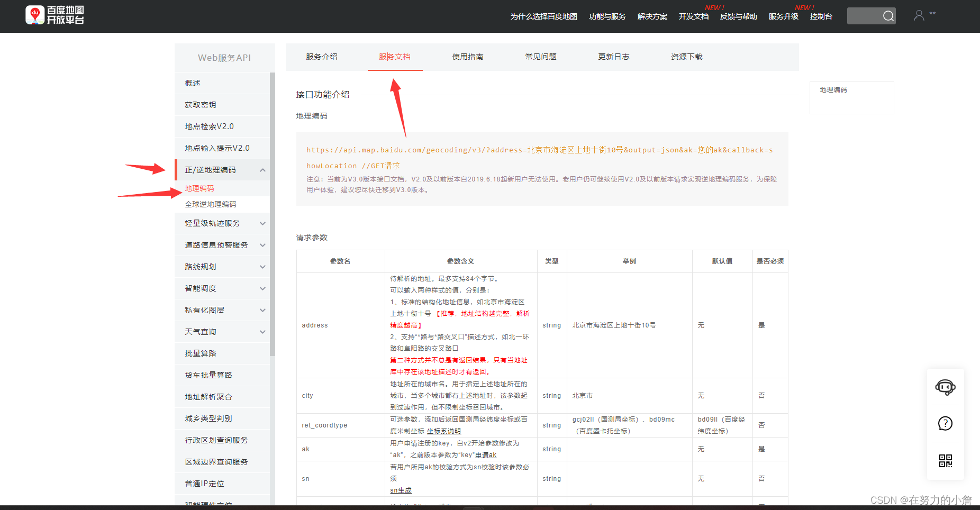The image size is (980, 510).
Task: Click the search magnifier icon in header
Action: coord(888,16)
